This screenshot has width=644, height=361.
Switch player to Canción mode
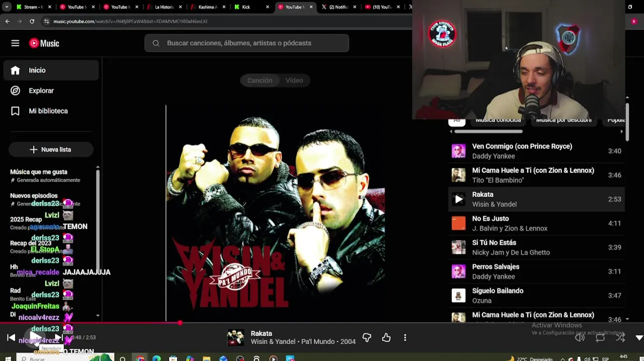tap(260, 80)
